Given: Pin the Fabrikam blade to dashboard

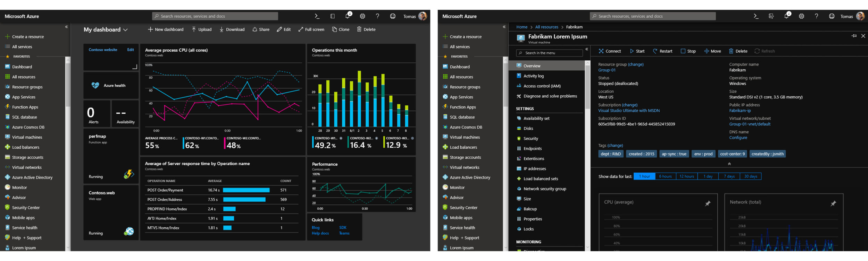Looking at the screenshot, I should tap(854, 36).
